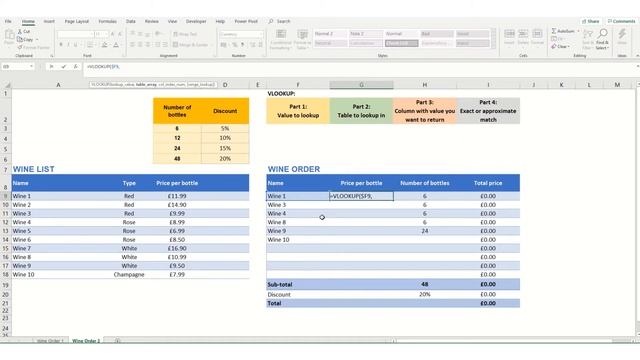The height and width of the screenshot is (360, 640).
Task: Open Clipboard group dialog launcher
Action: (52, 56)
